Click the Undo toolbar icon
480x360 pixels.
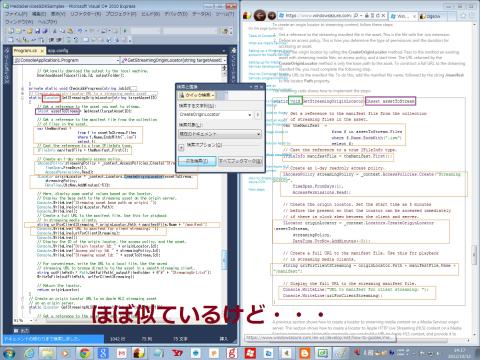(x=80, y=31)
